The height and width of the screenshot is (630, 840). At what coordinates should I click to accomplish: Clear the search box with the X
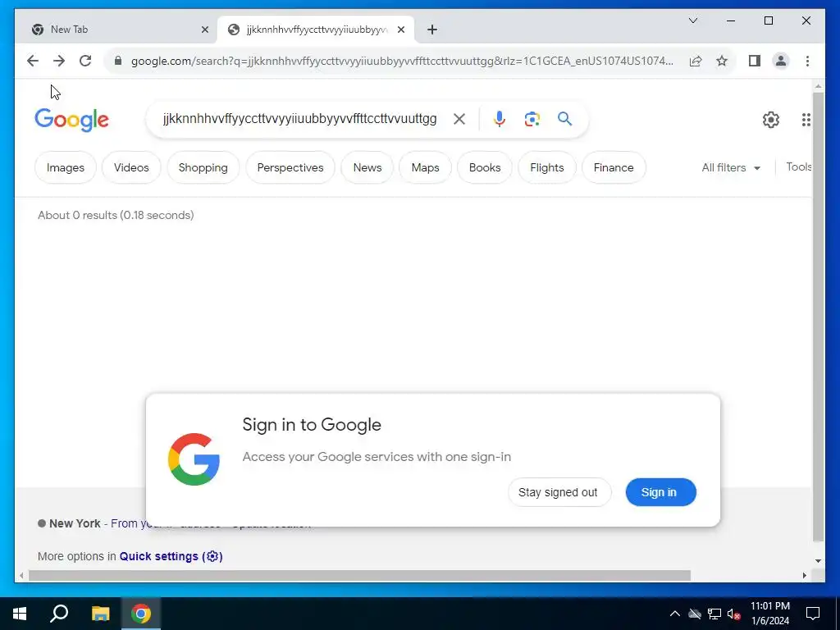459,119
